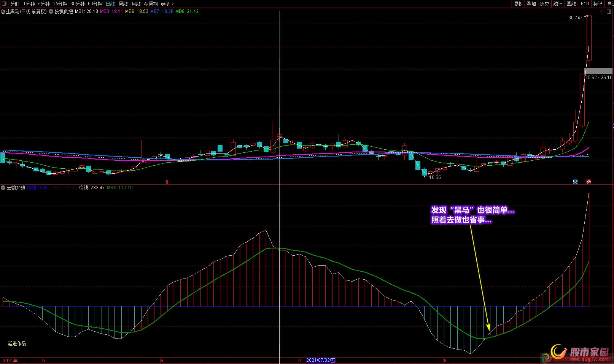Viewport: 614px width, 364px height.
Task: Toggle the left sidebar panel icon
Action: pyautogui.click(x=4, y=4)
